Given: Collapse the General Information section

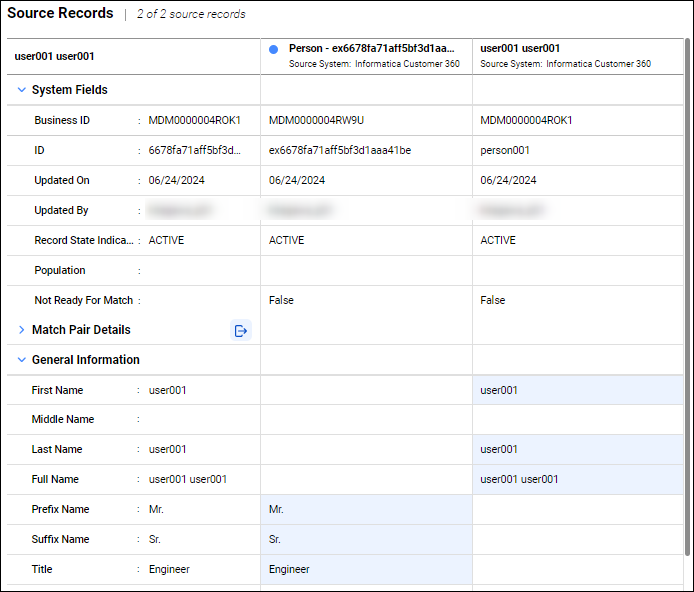Looking at the screenshot, I should tap(21, 360).
